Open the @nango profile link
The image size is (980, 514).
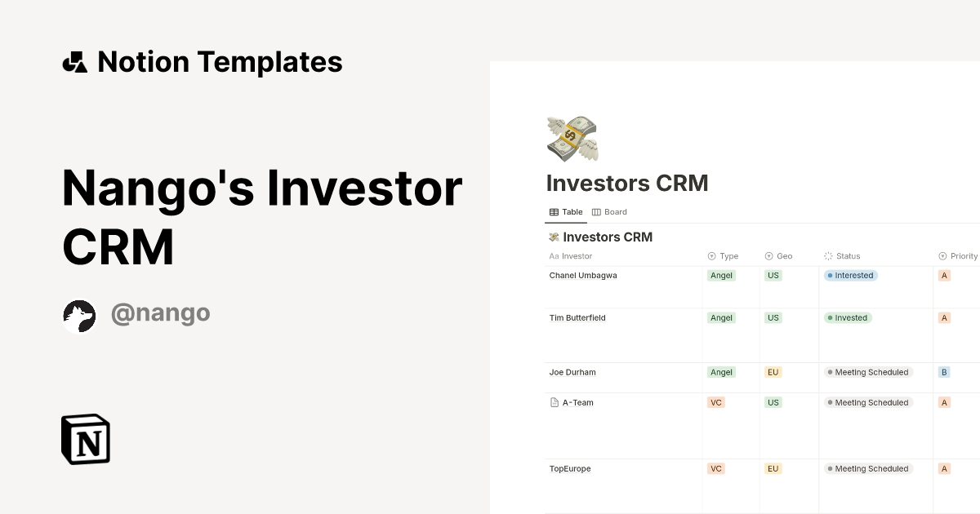pos(160,312)
